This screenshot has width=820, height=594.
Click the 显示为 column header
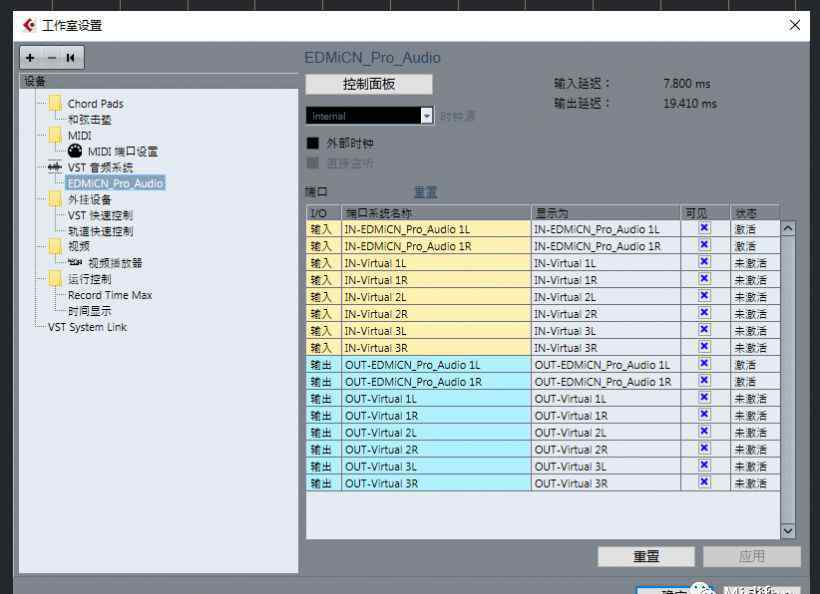(x=606, y=213)
